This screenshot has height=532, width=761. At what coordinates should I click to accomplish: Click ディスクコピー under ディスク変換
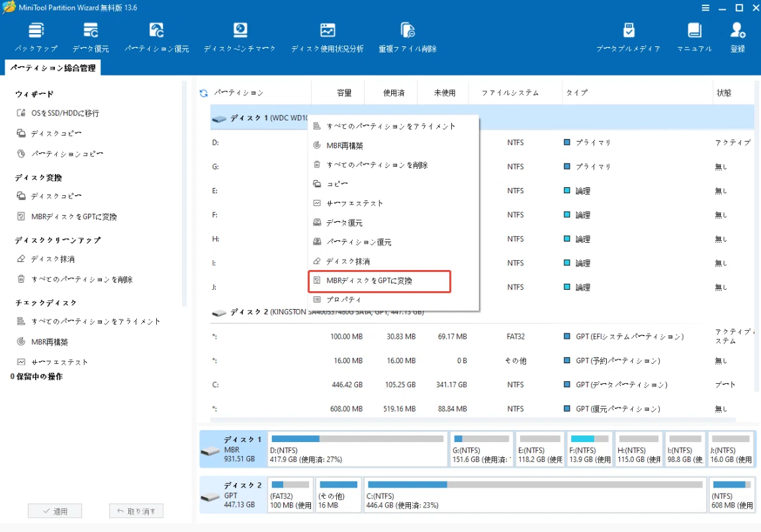[50, 196]
